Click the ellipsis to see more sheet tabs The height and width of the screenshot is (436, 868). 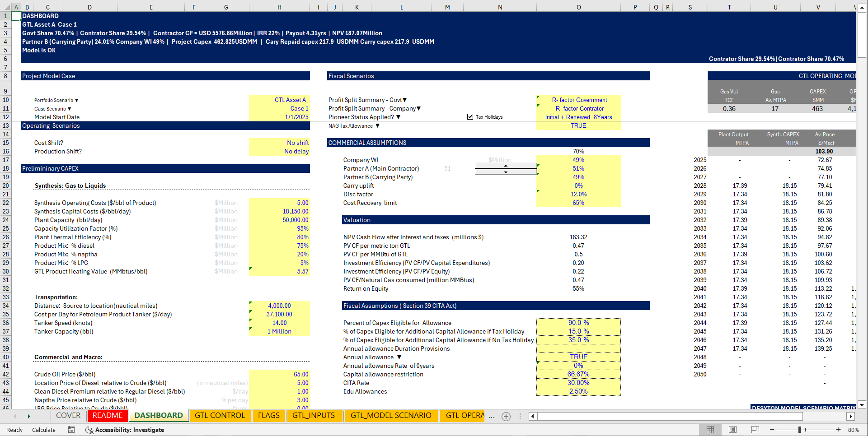coord(492,417)
